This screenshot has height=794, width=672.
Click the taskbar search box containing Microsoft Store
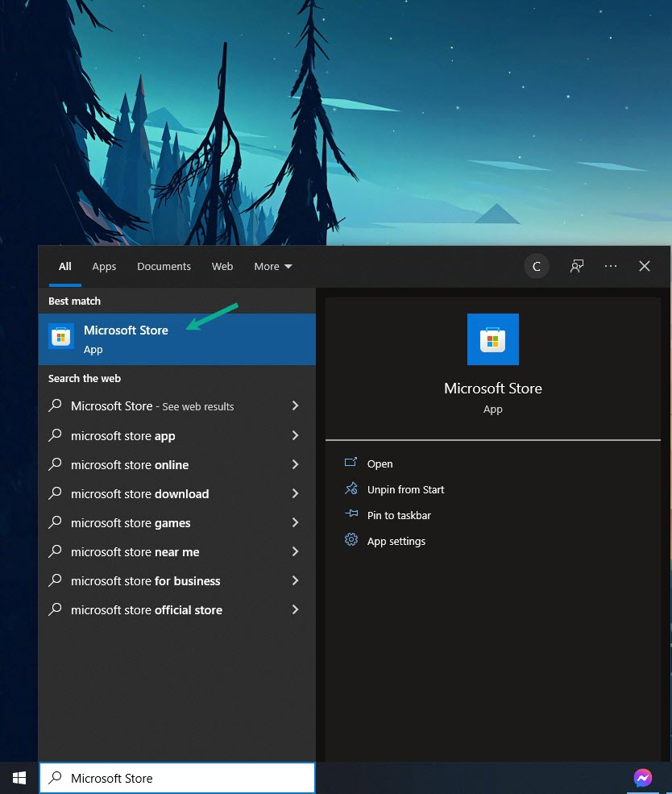tap(177, 778)
